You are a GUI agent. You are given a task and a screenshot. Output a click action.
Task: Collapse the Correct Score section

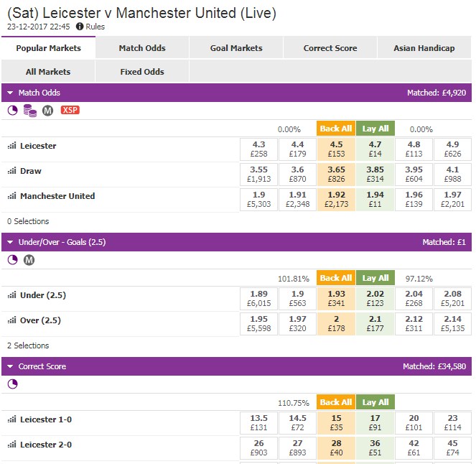10,366
